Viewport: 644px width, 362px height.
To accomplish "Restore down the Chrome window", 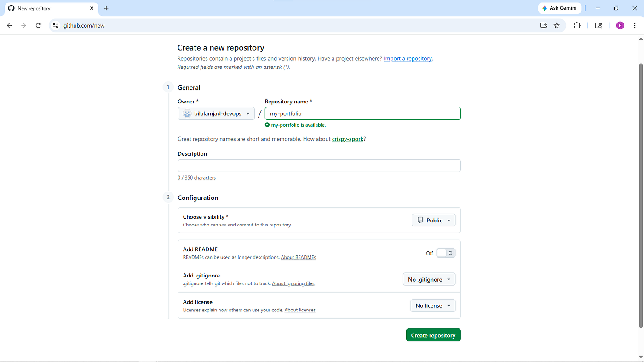I will coord(616,8).
